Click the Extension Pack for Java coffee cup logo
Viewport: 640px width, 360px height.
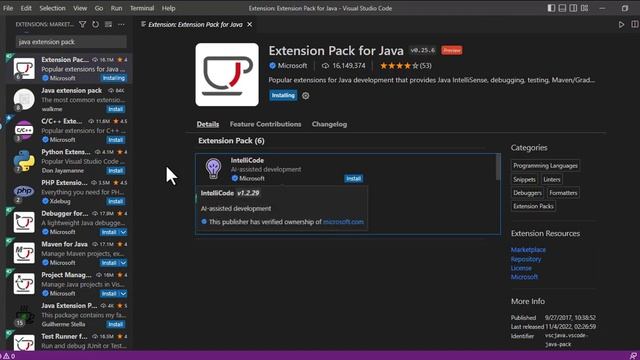point(227,75)
